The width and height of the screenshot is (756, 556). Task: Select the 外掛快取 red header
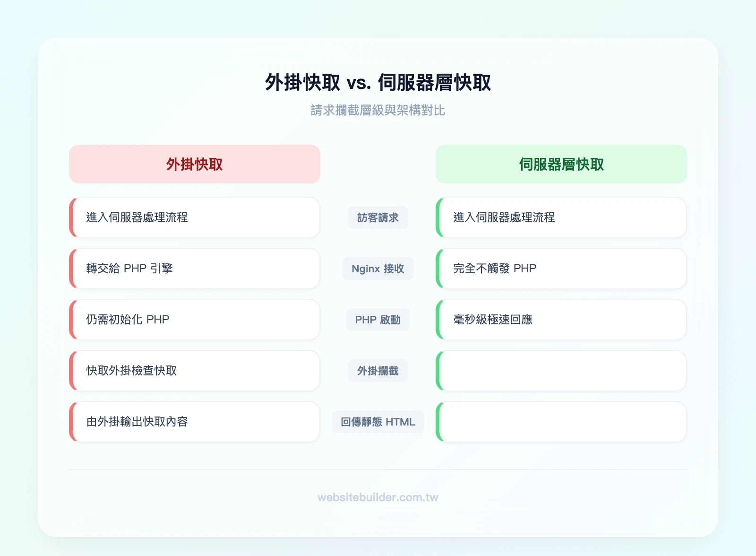click(194, 164)
